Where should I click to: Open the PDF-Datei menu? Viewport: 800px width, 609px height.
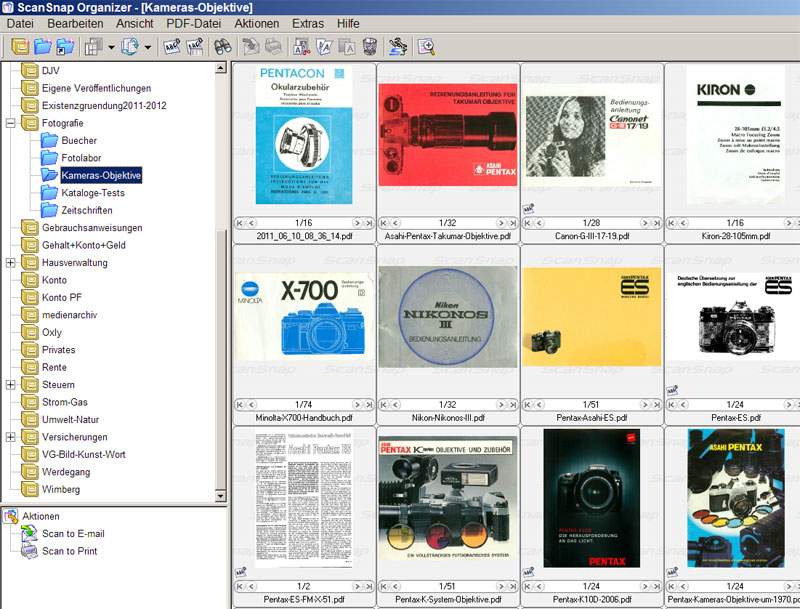tap(194, 23)
